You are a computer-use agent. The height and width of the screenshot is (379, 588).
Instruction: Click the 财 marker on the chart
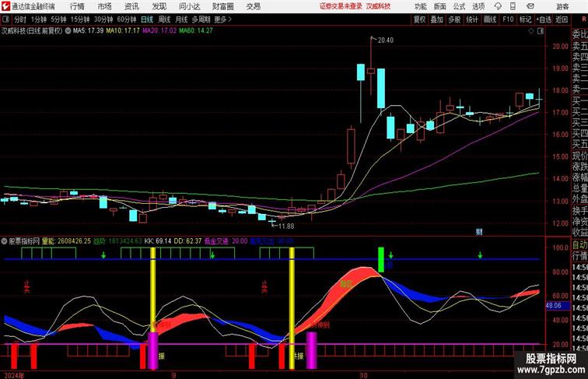coord(479,232)
